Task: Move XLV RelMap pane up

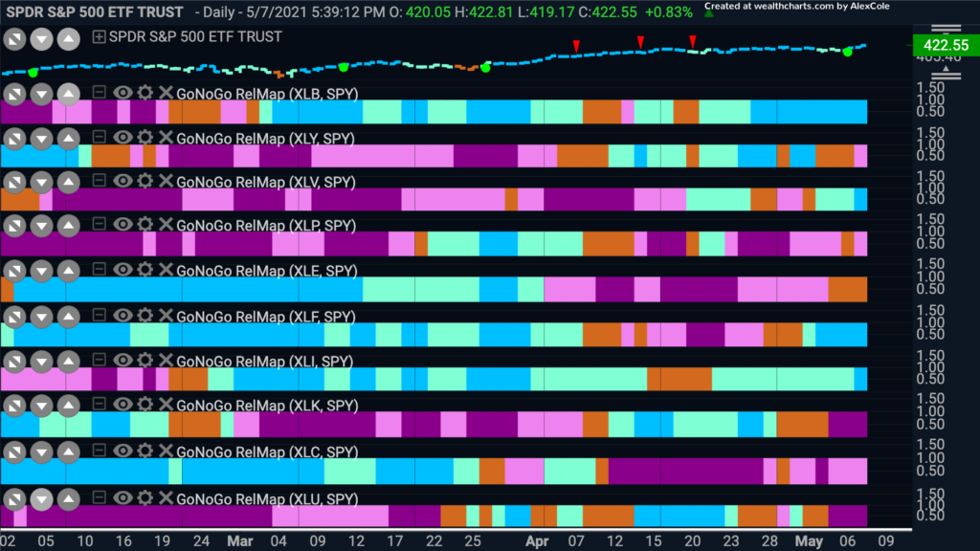Action: [69, 182]
